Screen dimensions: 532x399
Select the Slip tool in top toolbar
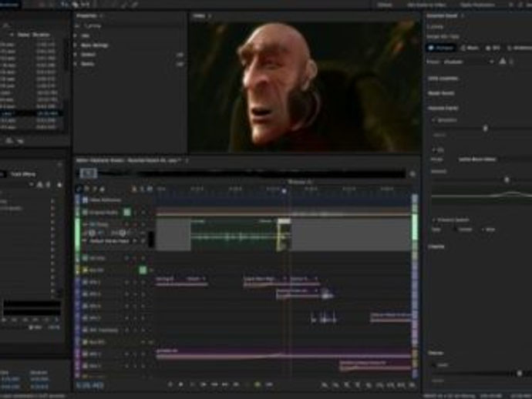[x=85, y=5]
